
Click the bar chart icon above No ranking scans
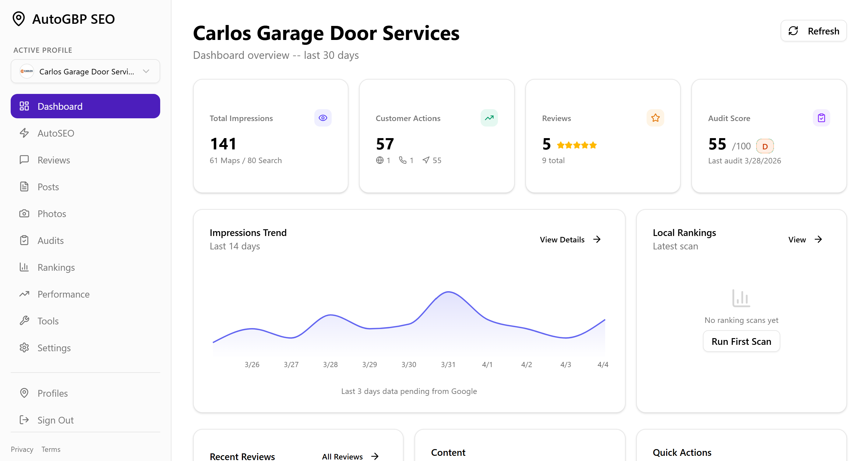coord(741,298)
